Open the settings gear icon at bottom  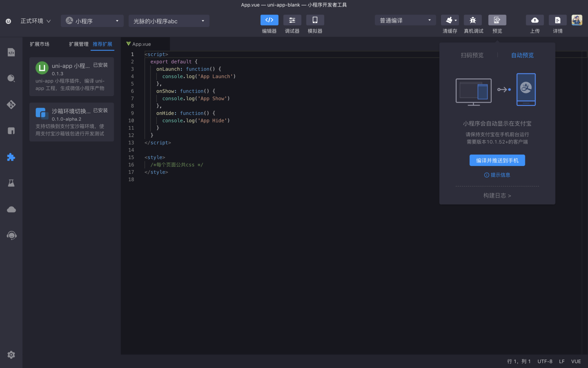tap(11, 355)
